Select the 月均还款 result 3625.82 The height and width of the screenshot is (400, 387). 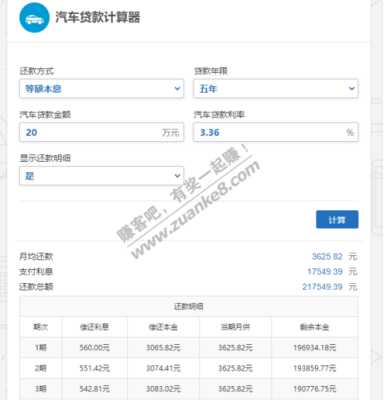[327, 256]
